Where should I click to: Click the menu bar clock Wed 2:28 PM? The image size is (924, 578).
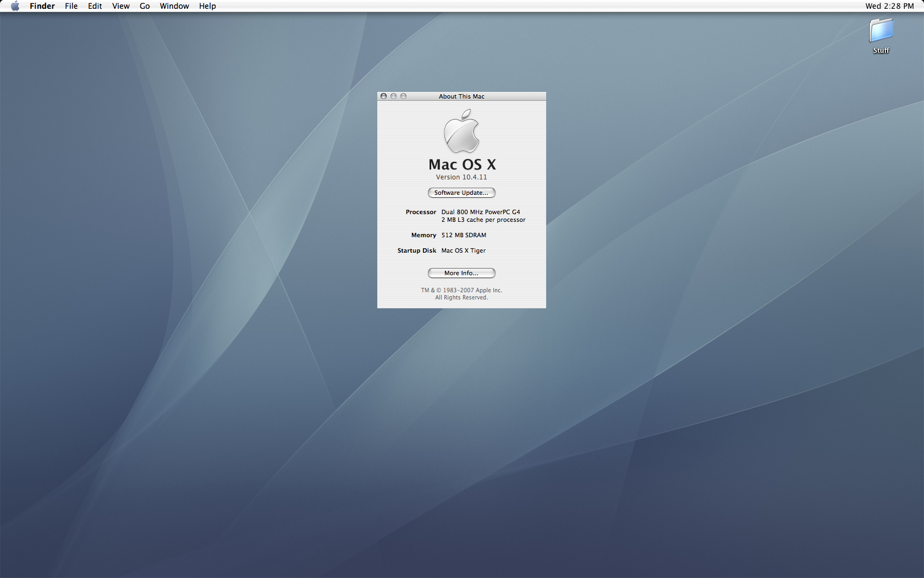pos(889,6)
